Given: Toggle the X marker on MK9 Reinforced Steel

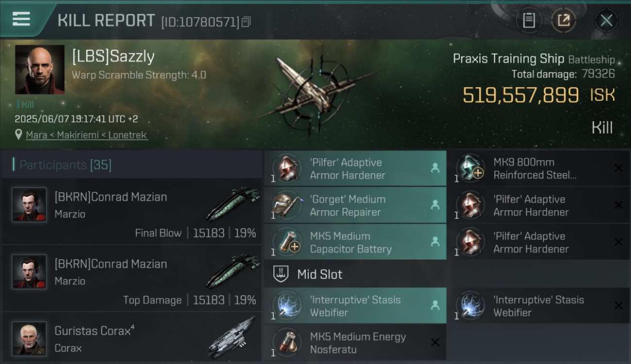Looking at the screenshot, I should (x=618, y=168).
